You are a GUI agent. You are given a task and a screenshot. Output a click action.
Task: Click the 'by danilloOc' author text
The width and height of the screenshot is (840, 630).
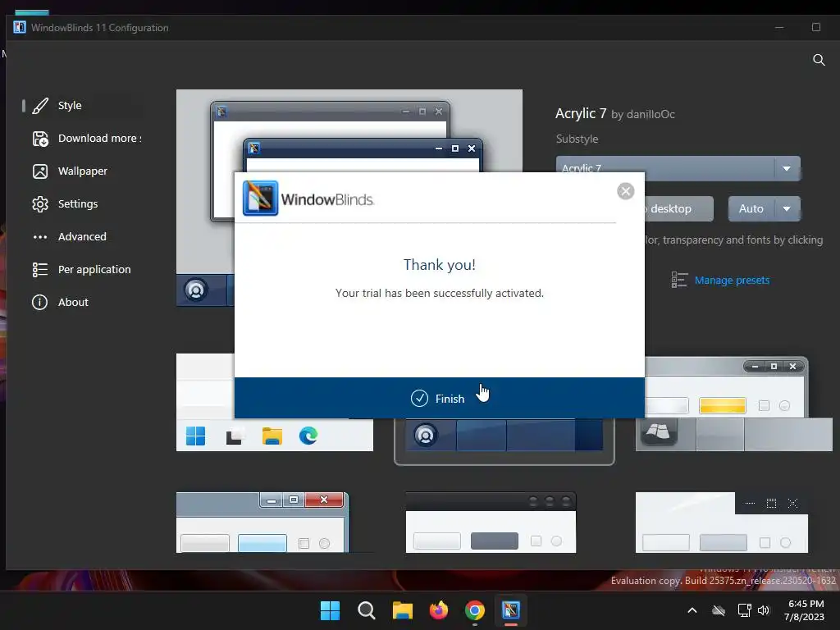[x=643, y=114]
